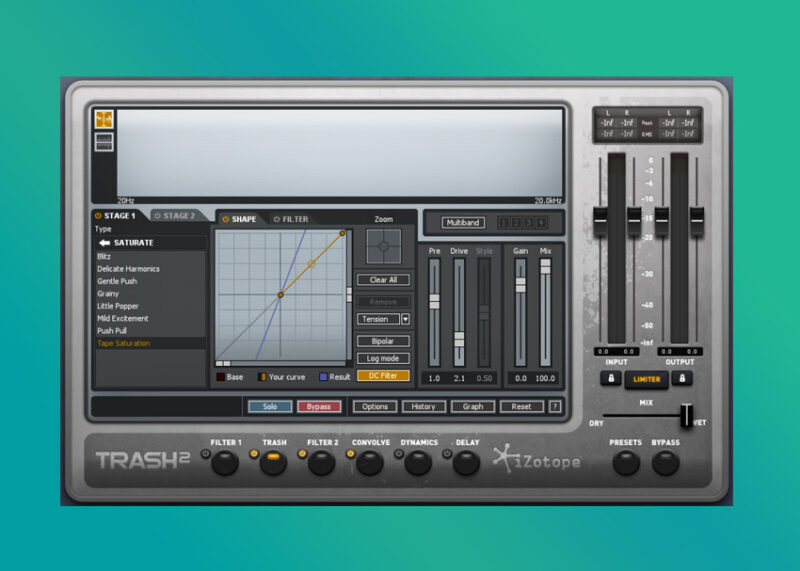Select the Gentle Push preset
Screen dimensions: 800x571
point(151,281)
